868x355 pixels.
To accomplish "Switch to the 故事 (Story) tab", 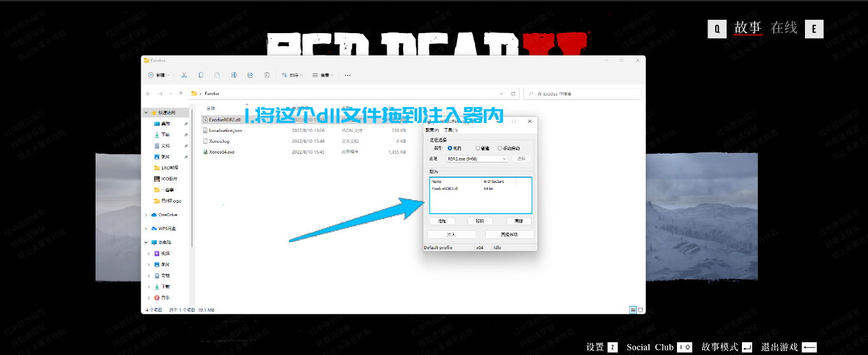I will (x=748, y=28).
